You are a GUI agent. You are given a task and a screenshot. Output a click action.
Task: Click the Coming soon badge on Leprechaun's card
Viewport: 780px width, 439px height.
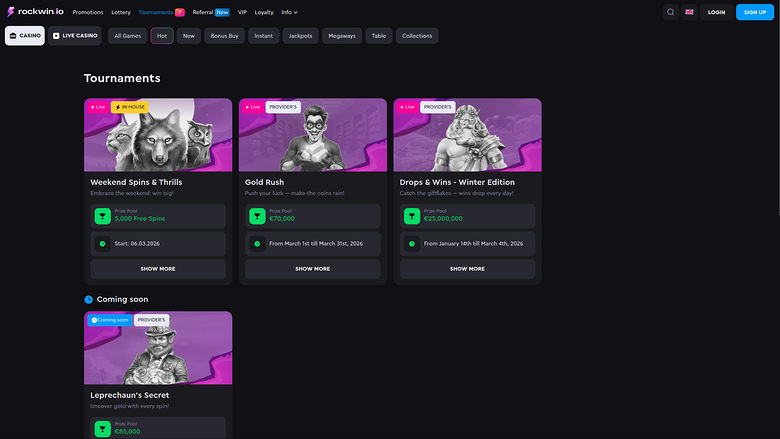coord(110,320)
